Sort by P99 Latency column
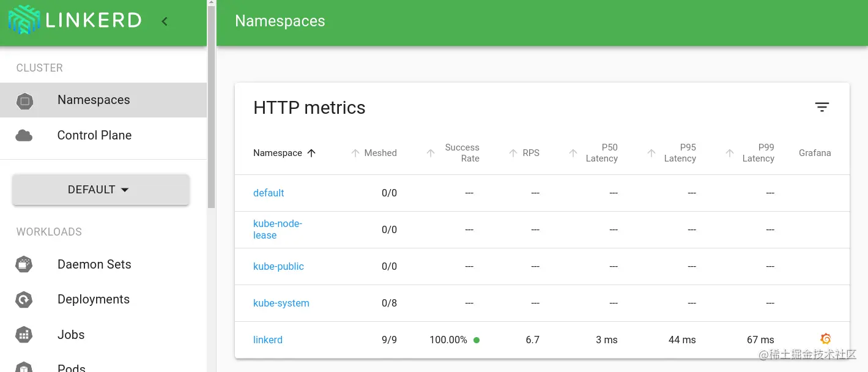Viewport: 868px width, 372px height. pos(758,153)
